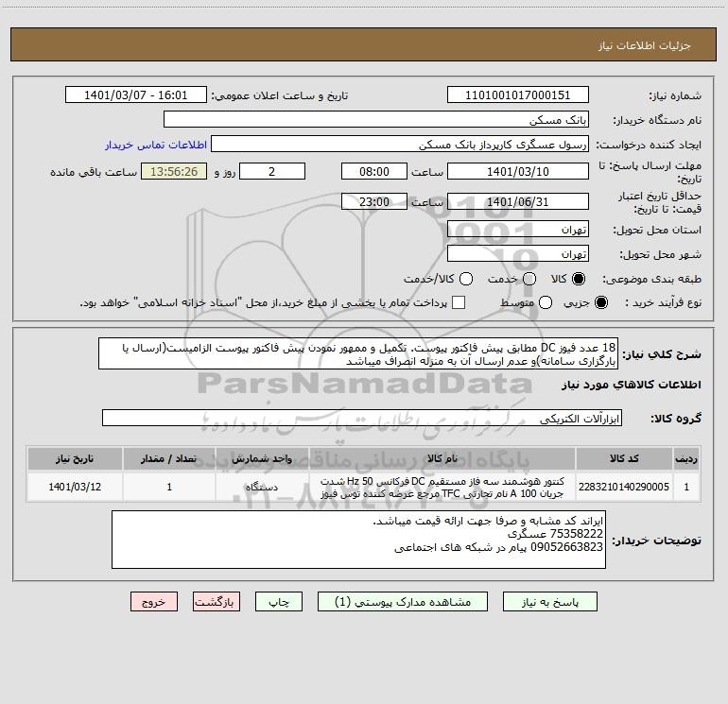728x704 pixels.
Task: Select the خدمت radio button
Action: (529, 279)
